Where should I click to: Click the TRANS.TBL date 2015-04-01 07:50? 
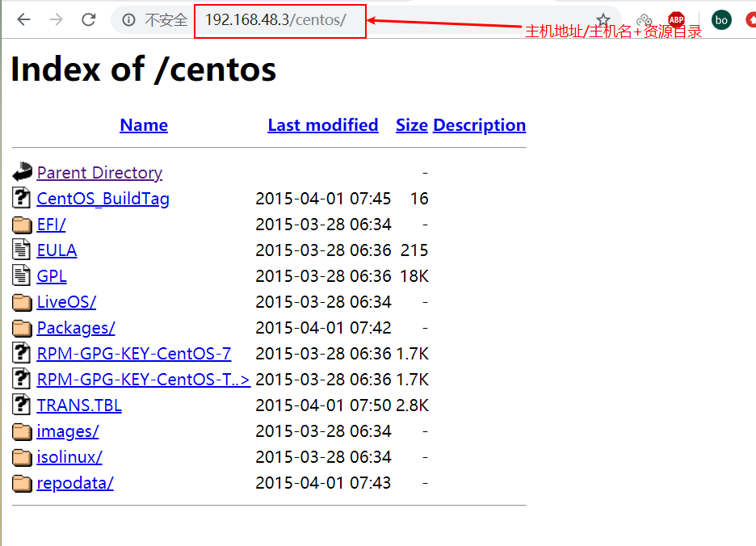[x=323, y=405]
